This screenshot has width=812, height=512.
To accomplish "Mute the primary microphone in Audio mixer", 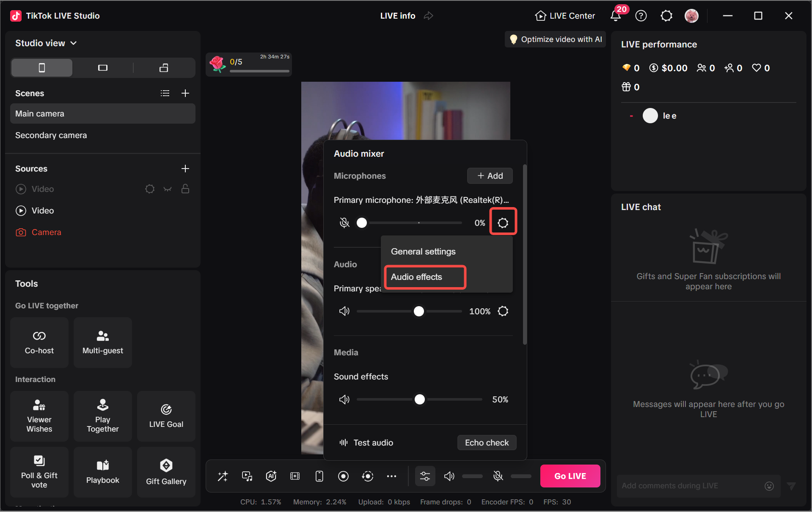I will pyautogui.click(x=344, y=222).
